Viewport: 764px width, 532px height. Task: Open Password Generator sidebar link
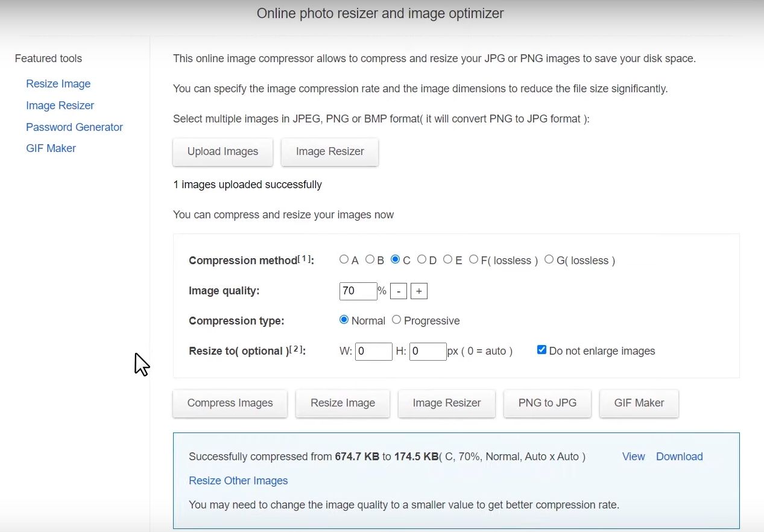(x=74, y=127)
